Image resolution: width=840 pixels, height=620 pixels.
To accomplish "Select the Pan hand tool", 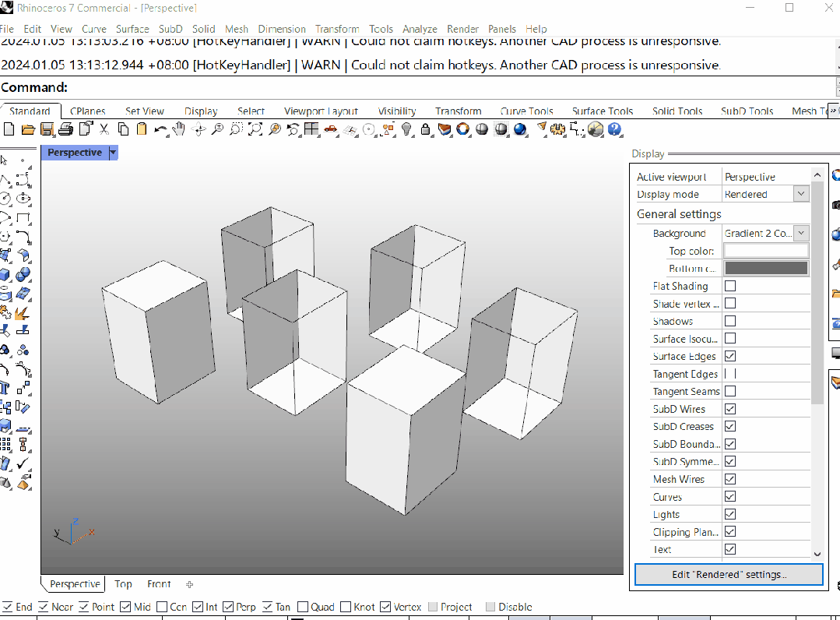I will (179, 129).
